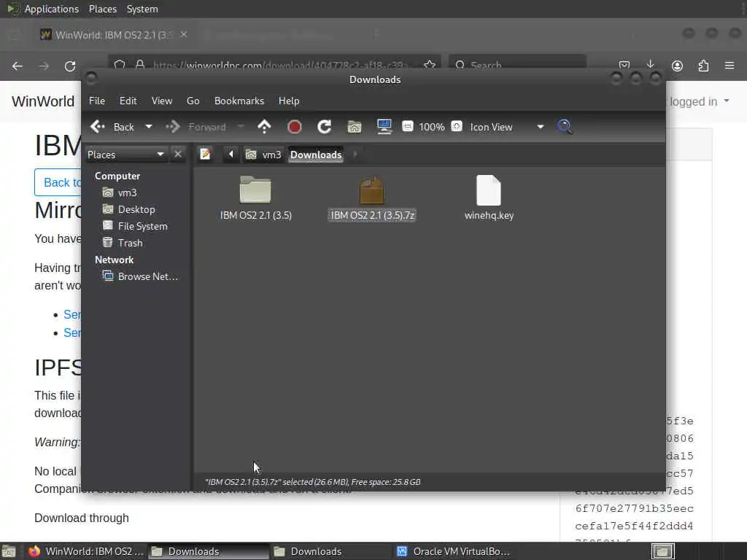Open the Firefox Pocket save icon
The height and width of the screenshot is (560, 747).
[x=624, y=65]
